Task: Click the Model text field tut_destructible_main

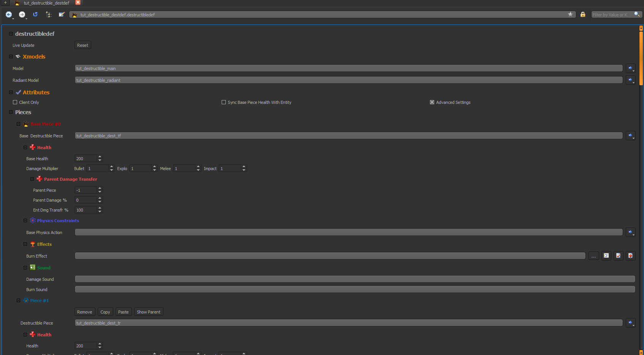Action: pos(349,68)
